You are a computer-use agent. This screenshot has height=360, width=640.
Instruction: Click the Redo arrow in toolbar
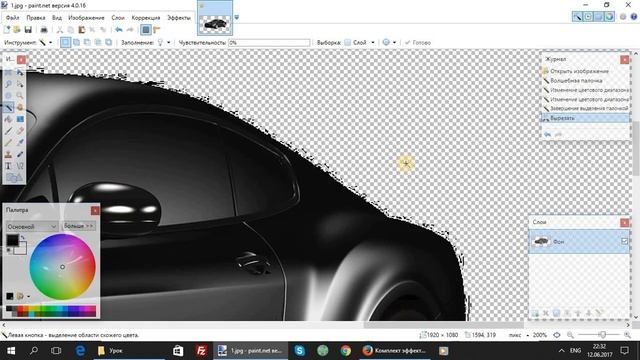pos(130,30)
